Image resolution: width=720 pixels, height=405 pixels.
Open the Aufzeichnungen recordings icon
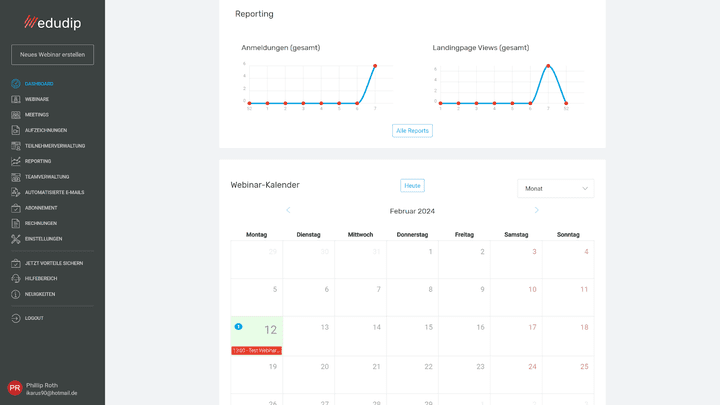16,130
